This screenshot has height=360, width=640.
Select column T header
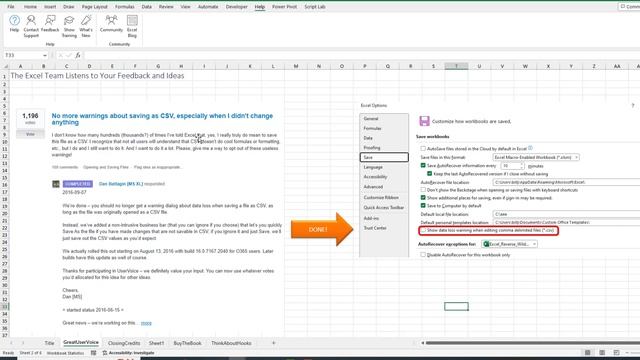tap(456, 66)
